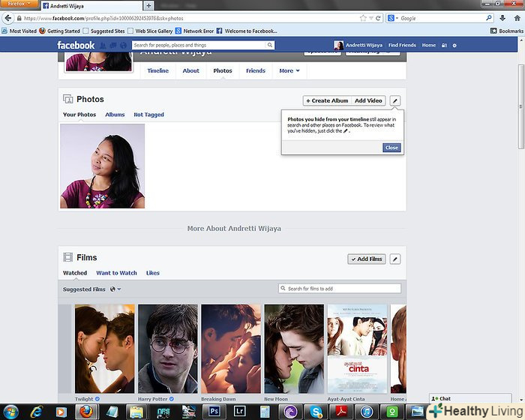This screenshot has height=420, width=525.
Task: Open Skype from the taskbar
Action: pyautogui.click(x=316, y=412)
